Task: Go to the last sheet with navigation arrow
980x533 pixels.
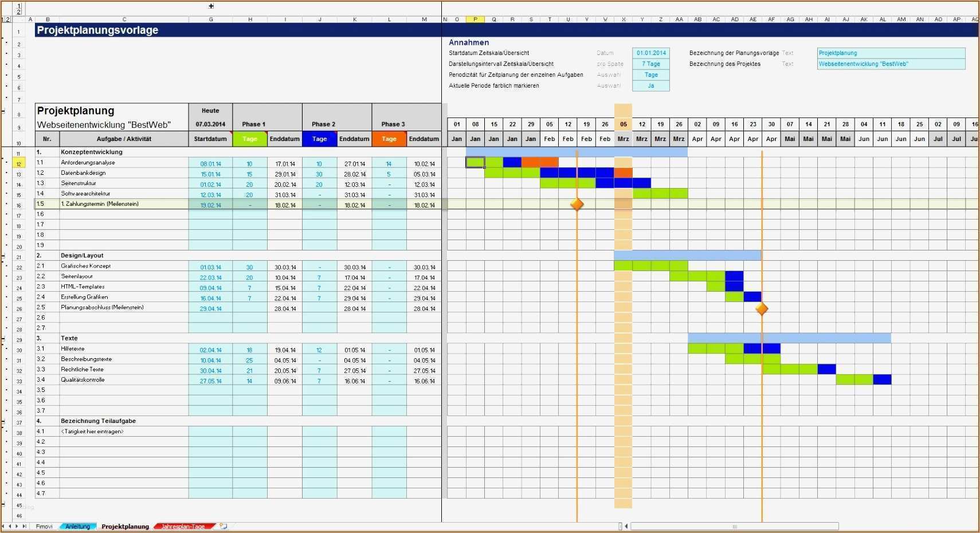Action: pos(24,526)
